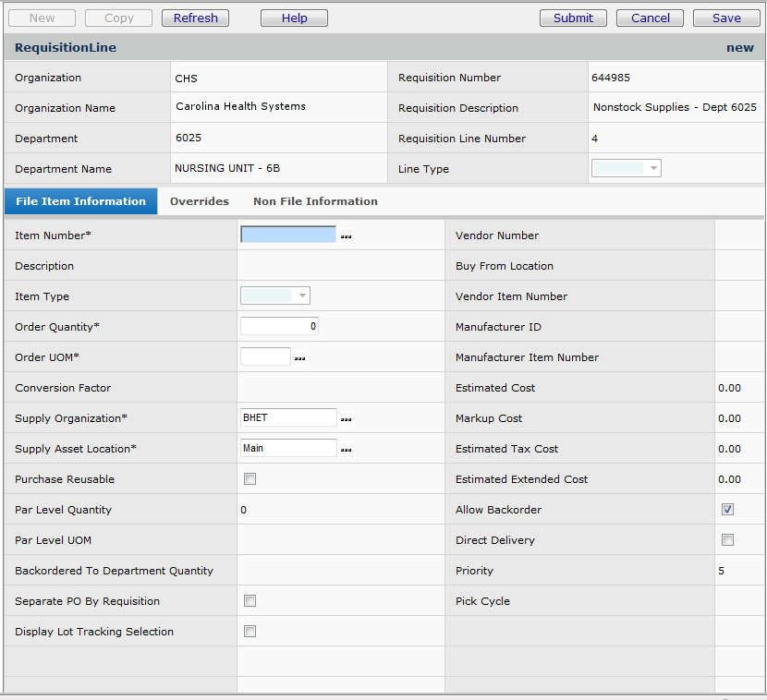Open the Supply Asset Location lookup ellipsis
Image resolution: width=767 pixels, height=700 pixels.
pos(346,450)
